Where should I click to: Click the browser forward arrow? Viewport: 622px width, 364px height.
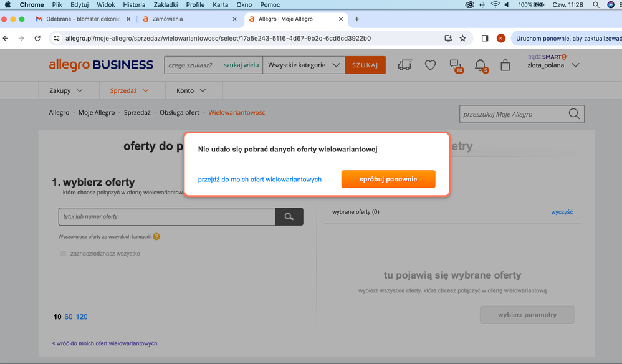[21, 38]
